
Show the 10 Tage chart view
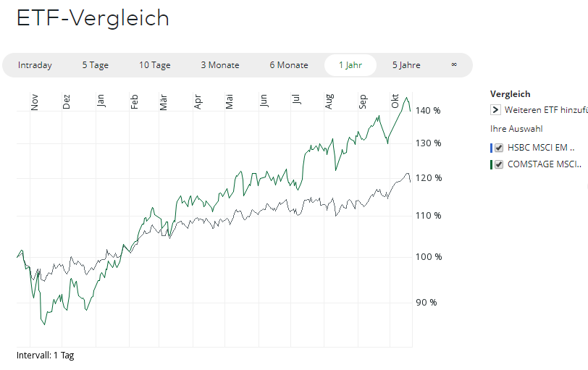coord(155,65)
